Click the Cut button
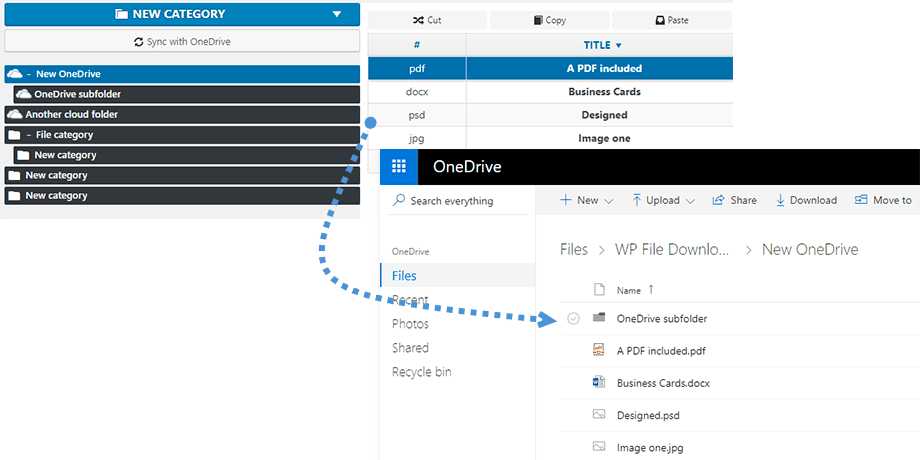The height and width of the screenshot is (460, 920). click(427, 20)
